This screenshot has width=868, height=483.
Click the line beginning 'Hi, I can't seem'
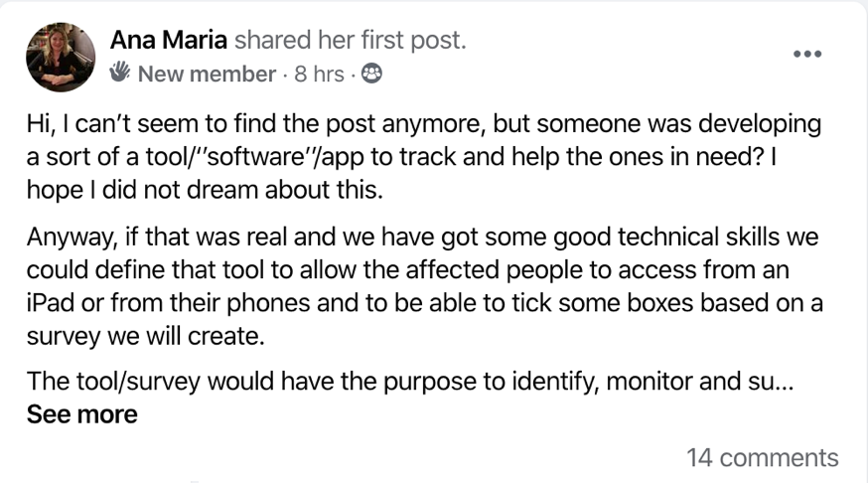point(424,123)
